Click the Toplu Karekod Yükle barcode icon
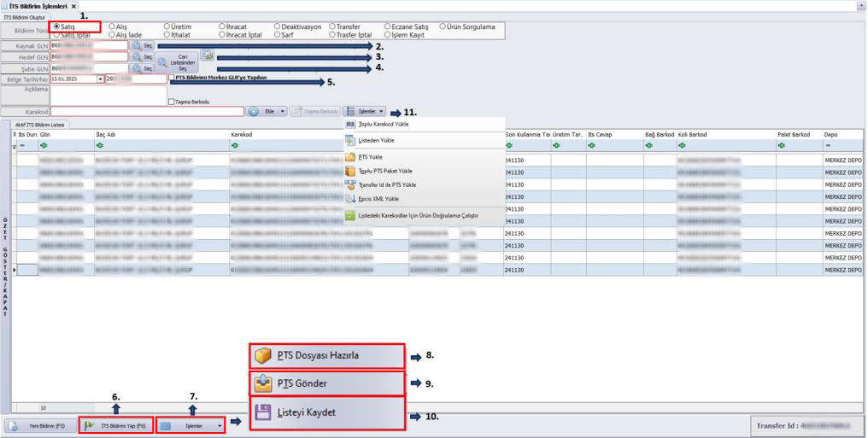Image resolution: width=868 pixels, height=438 pixels. pos(350,124)
